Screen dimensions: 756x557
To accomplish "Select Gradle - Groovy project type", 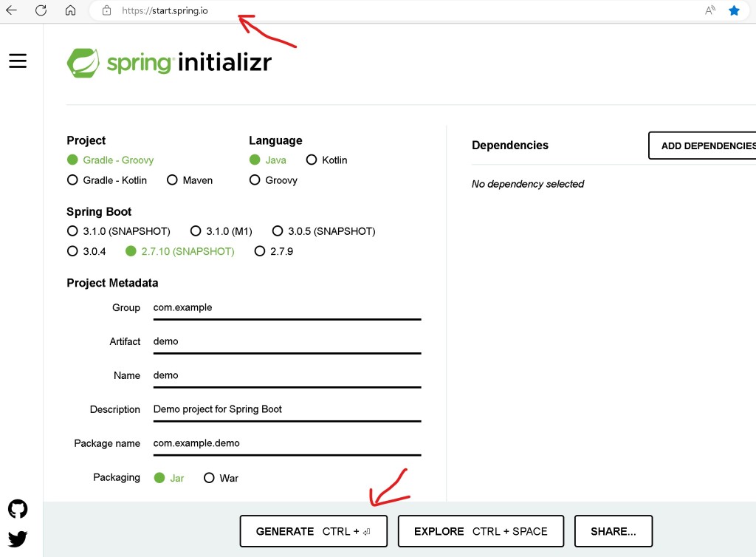I will point(111,160).
